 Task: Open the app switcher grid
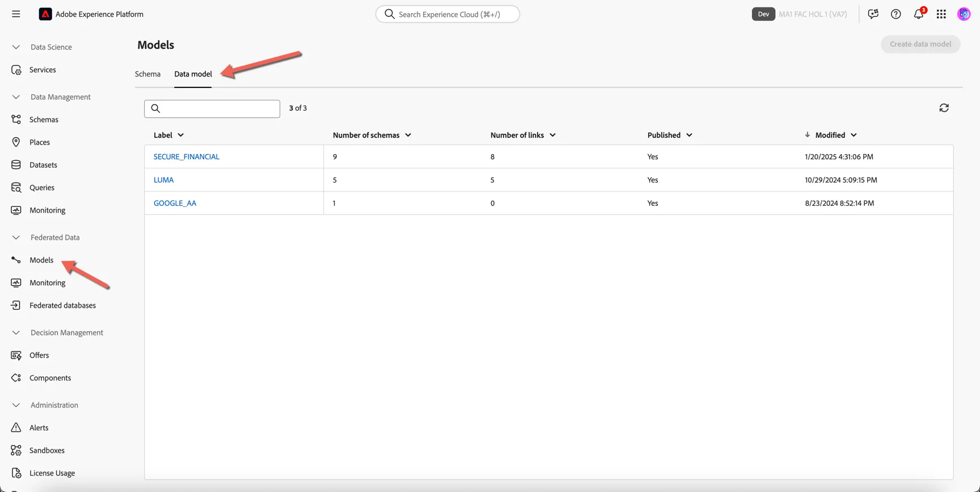(941, 14)
